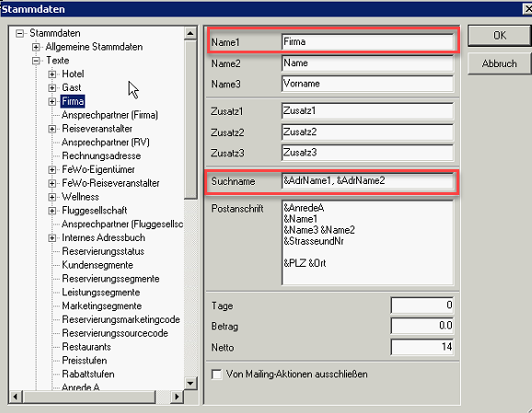The image size is (532, 413).
Task: Focus the Zusatz1 text field
Action: [x=367, y=111]
